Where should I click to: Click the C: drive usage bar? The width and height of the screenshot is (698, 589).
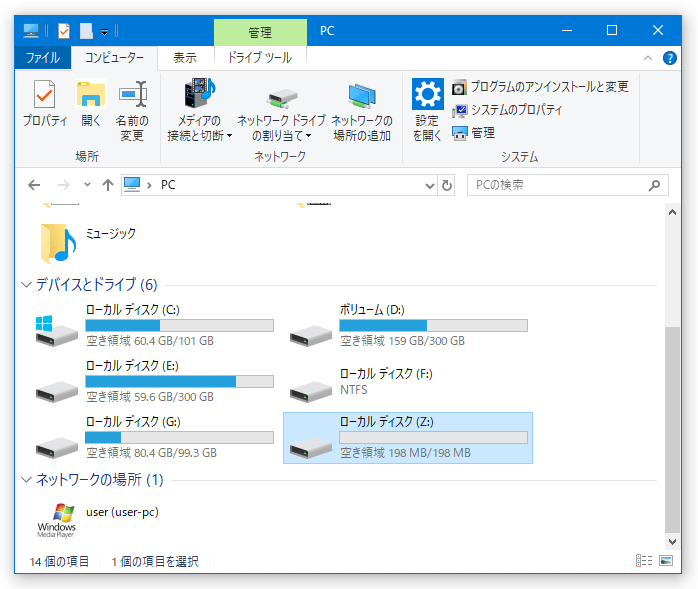coord(179,325)
